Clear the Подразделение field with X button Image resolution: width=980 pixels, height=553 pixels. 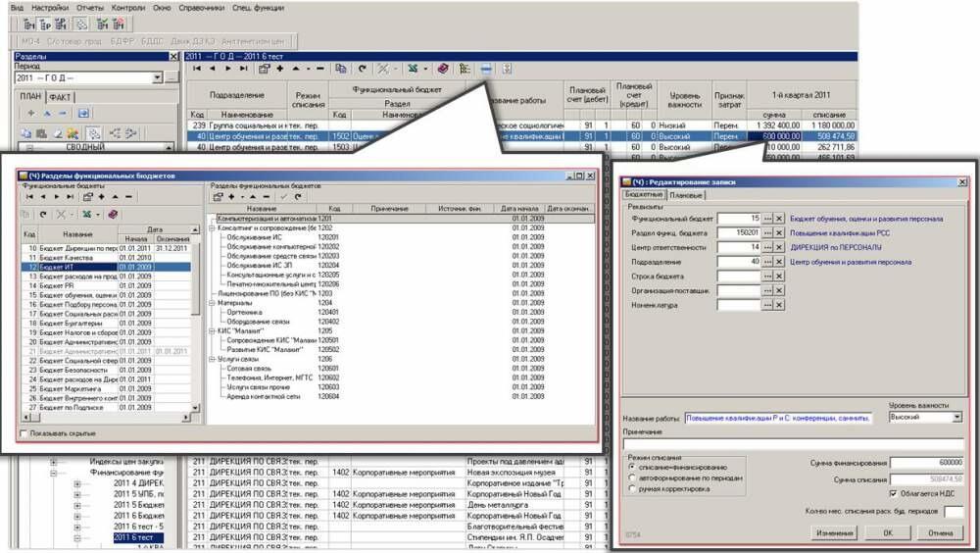click(780, 262)
